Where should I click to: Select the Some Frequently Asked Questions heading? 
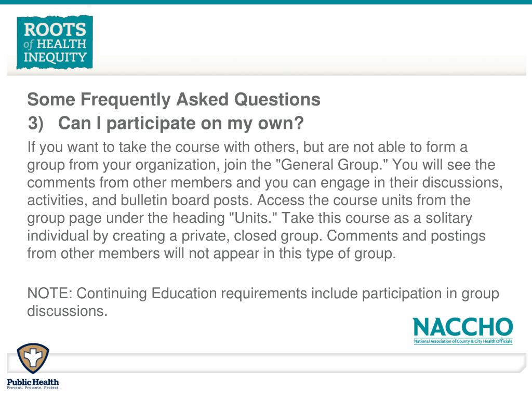point(174,99)
